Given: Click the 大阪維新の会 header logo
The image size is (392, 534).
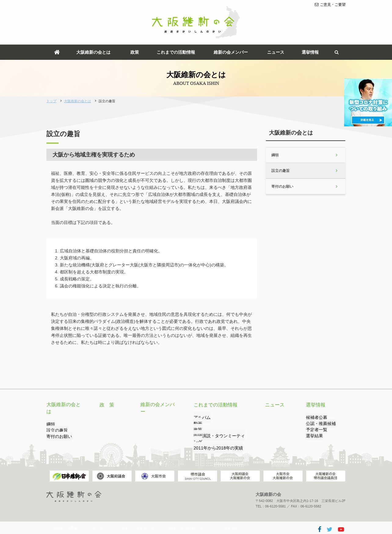Looking at the screenshot, I should click(x=196, y=22).
